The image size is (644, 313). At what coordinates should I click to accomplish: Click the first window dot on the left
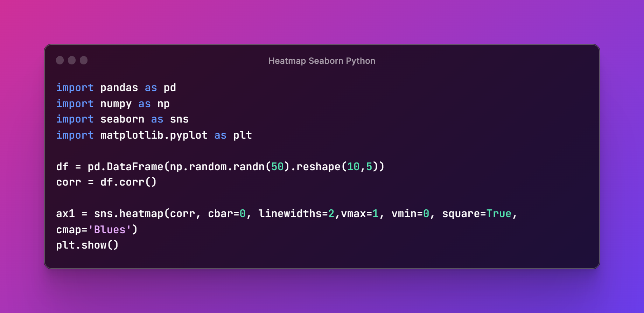coord(60,60)
